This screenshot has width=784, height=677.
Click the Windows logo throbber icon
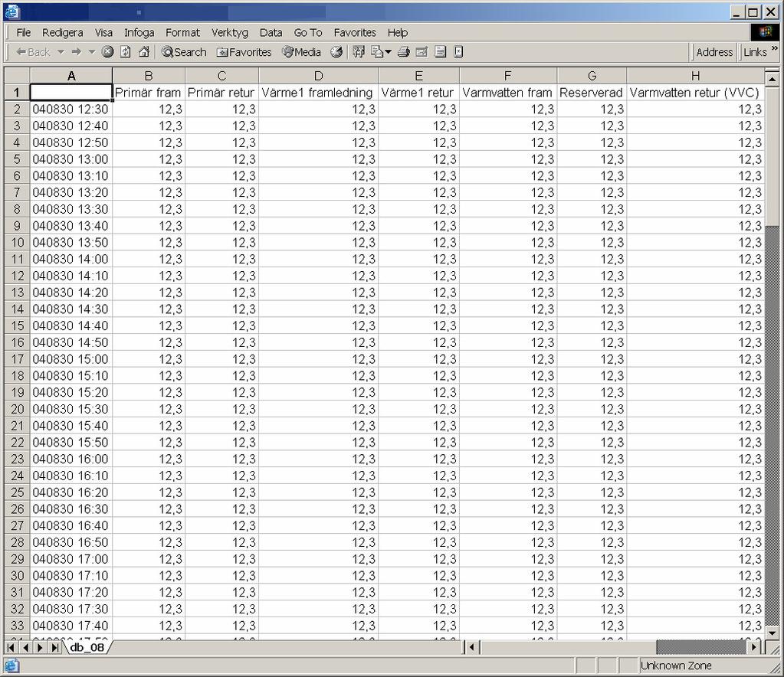765,32
